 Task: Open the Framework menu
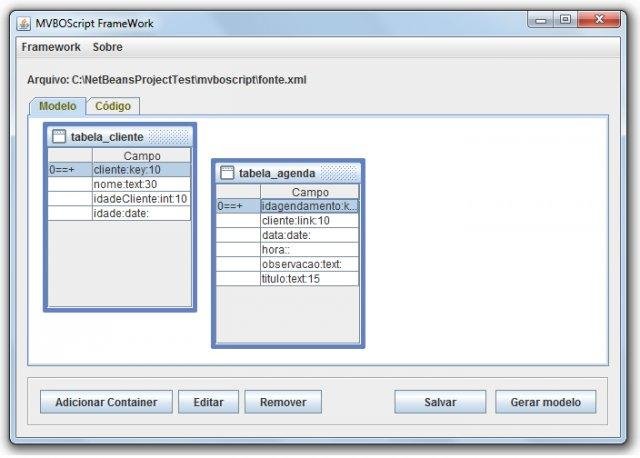pos(51,47)
